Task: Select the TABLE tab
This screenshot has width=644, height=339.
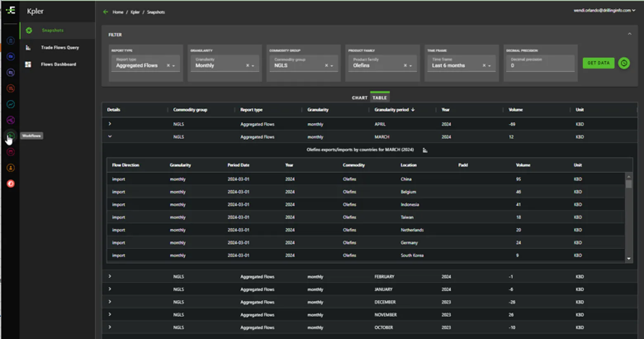Action: coord(379,98)
